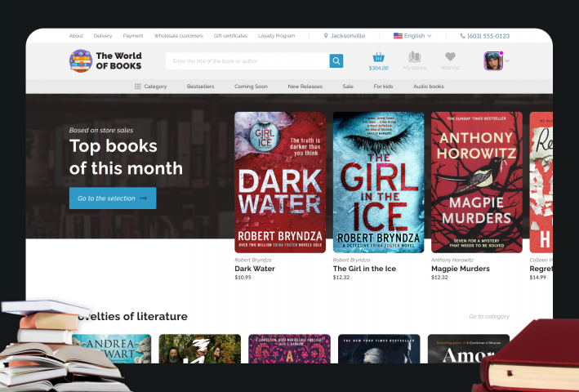Click the magnifier search button

click(336, 61)
